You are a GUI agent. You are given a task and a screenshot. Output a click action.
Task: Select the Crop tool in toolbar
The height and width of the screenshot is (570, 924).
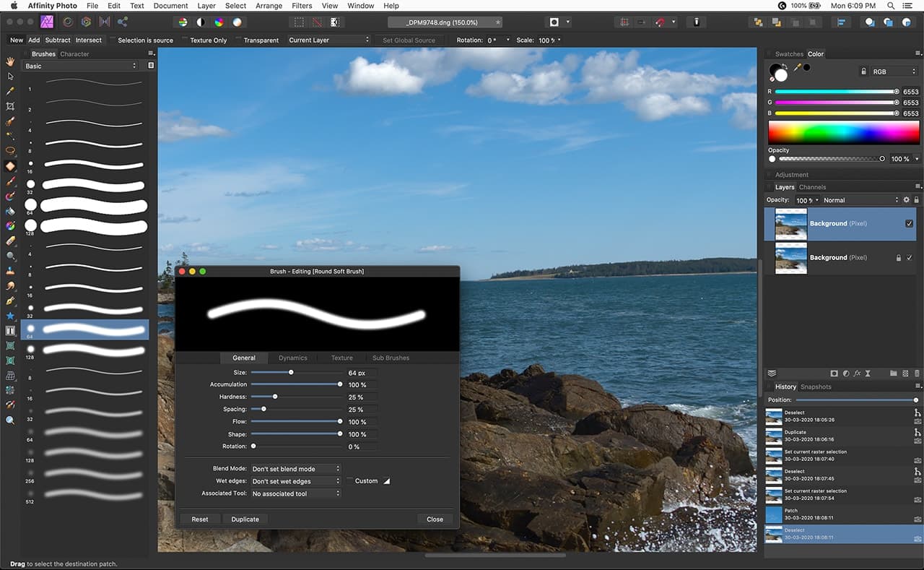click(x=10, y=106)
